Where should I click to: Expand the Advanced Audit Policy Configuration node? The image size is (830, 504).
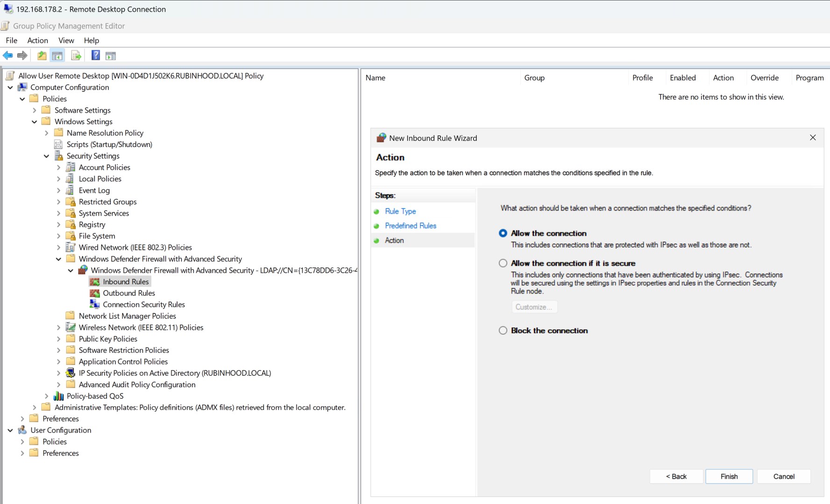59,385
